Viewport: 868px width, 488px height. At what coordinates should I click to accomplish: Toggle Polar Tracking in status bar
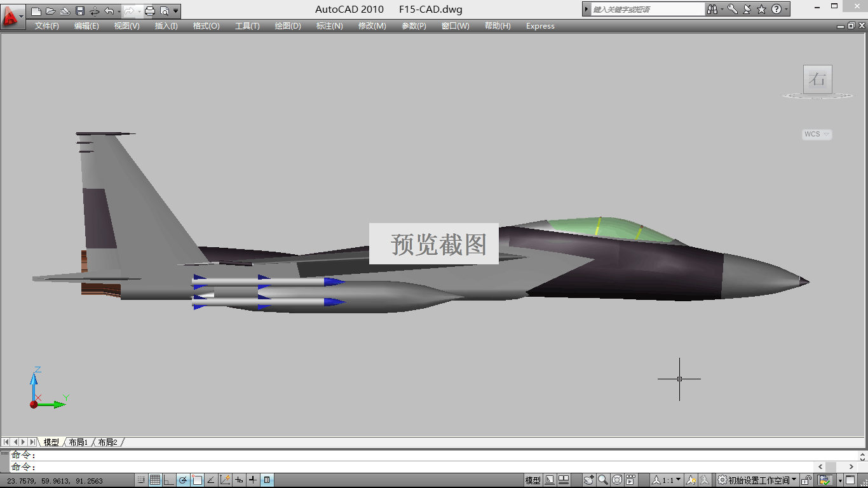coord(183,480)
